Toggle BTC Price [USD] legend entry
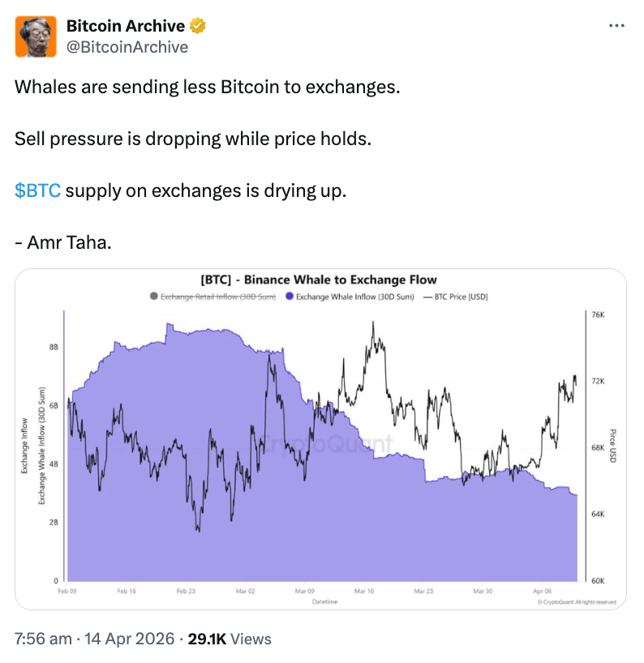 [455, 297]
